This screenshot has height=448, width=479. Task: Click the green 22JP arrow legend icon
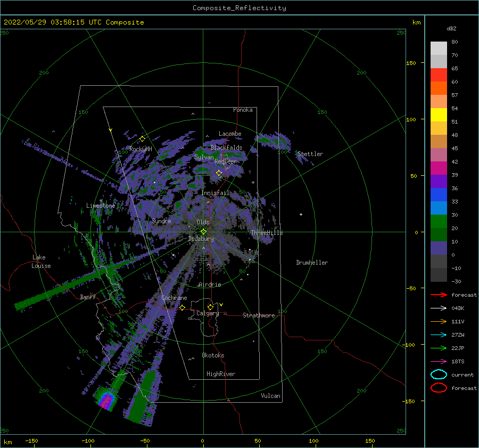coord(439,348)
